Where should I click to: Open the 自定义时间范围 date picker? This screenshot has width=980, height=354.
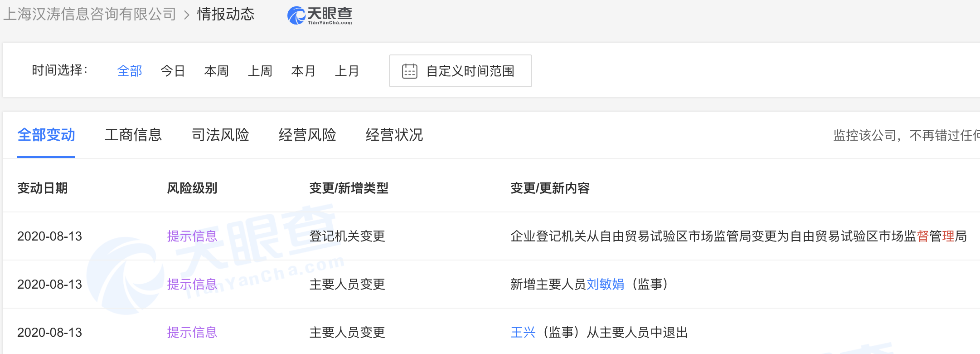tap(470, 71)
